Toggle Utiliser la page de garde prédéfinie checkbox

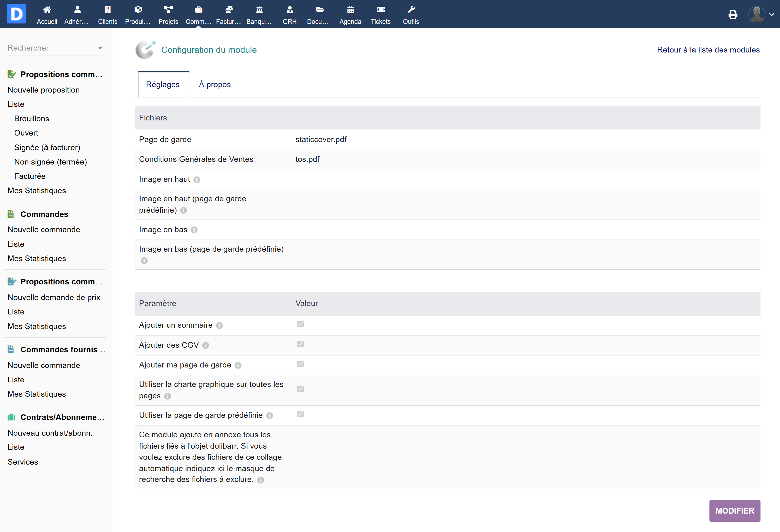(300, 414)
